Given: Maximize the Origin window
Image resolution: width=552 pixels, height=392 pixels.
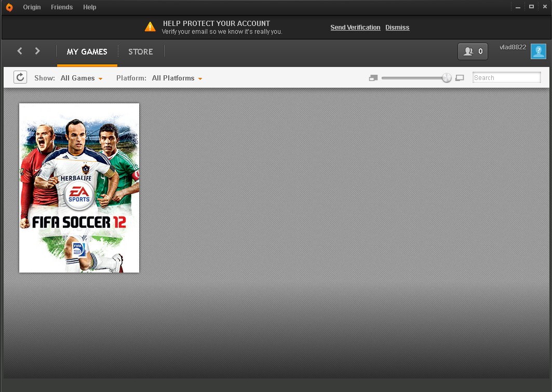Looking at the screenshot, I should tap(531, 7).
